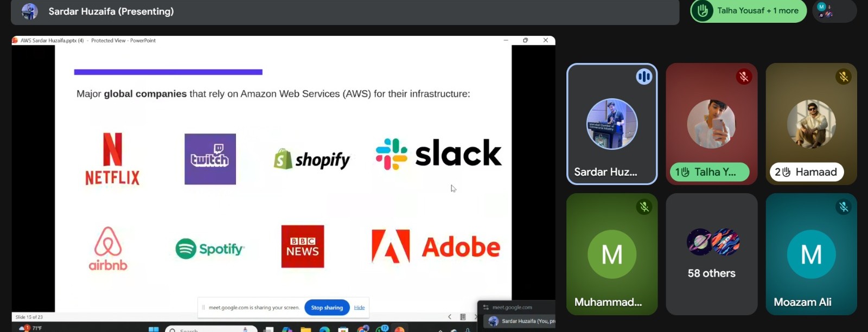Click the taskbar Search box
Viewport: 868px width, 332px height.
coord(211,329)
